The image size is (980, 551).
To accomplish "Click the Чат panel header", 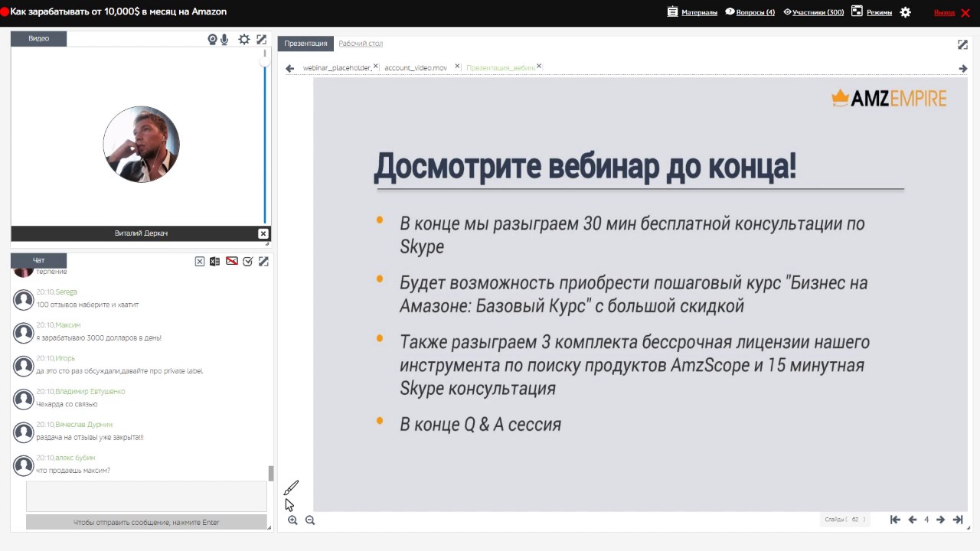I will tap(39, 260).
